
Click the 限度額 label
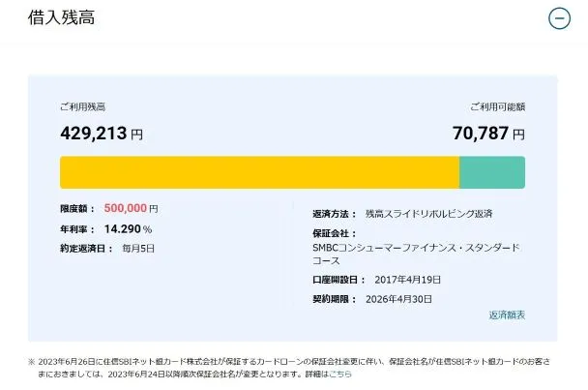(x=77, y=208)
